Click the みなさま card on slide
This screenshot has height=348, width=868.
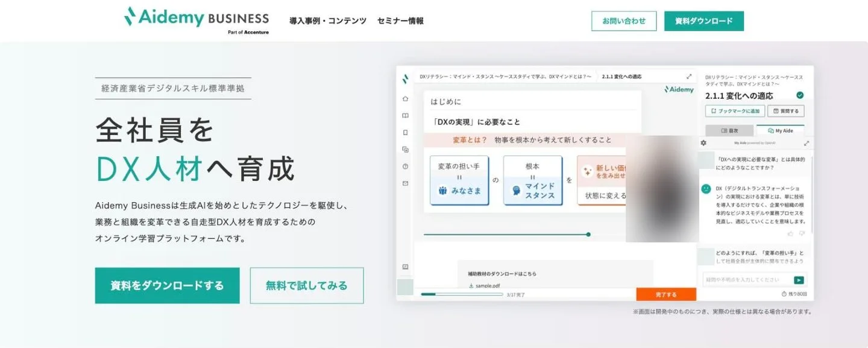(459, 180)
